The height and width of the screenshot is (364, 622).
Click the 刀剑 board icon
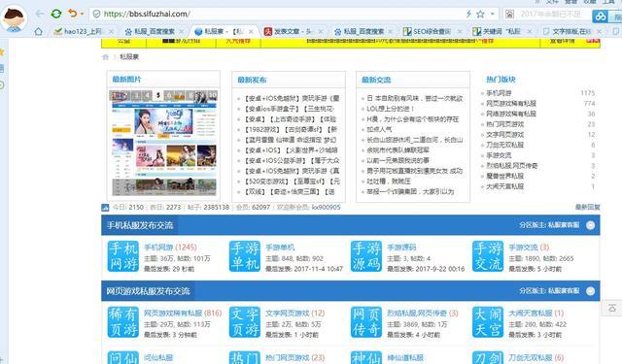tap(488, 357)
